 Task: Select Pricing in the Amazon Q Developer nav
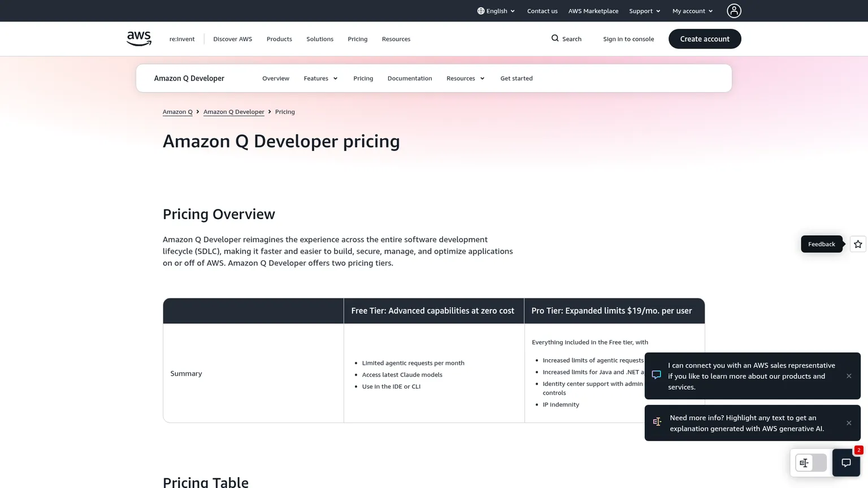pyautogui.click(x=363, y=79)
